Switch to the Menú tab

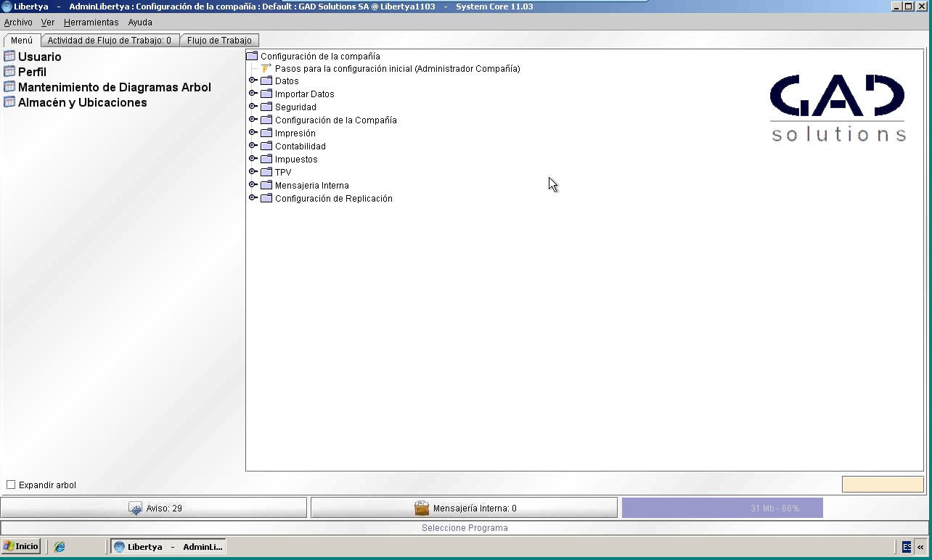pos(22,41)
